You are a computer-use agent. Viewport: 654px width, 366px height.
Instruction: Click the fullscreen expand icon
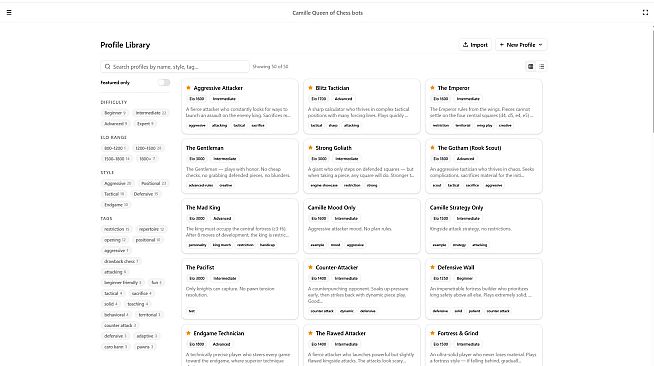(645, 13)
